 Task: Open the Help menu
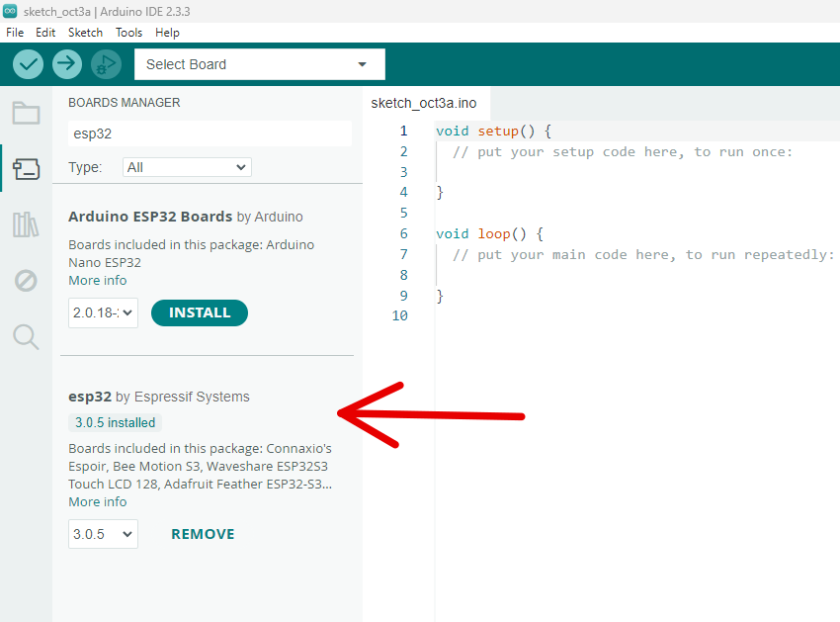[x=167, y=33]
